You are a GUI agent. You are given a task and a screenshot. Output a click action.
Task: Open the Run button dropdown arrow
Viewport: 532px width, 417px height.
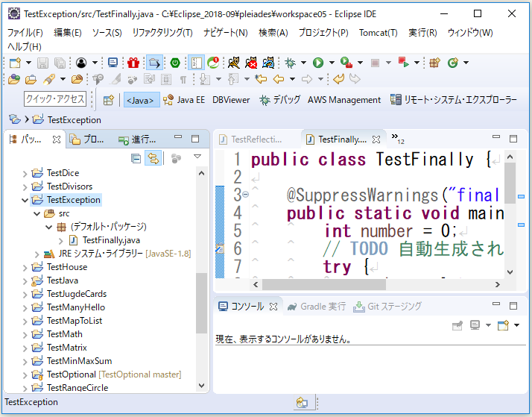point(332,63)
